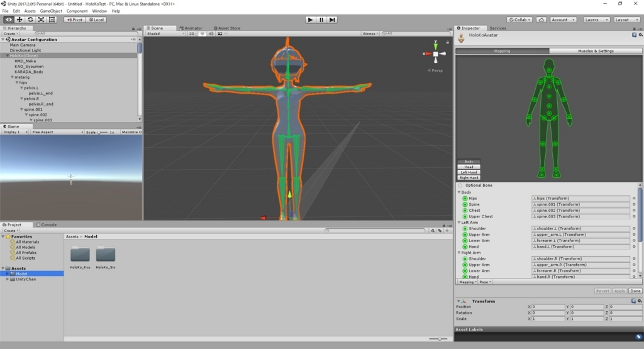Screen dimensions: 644x349
Task: Expand the UnityChan folder in Assets
Action: (x=8, y=279)
